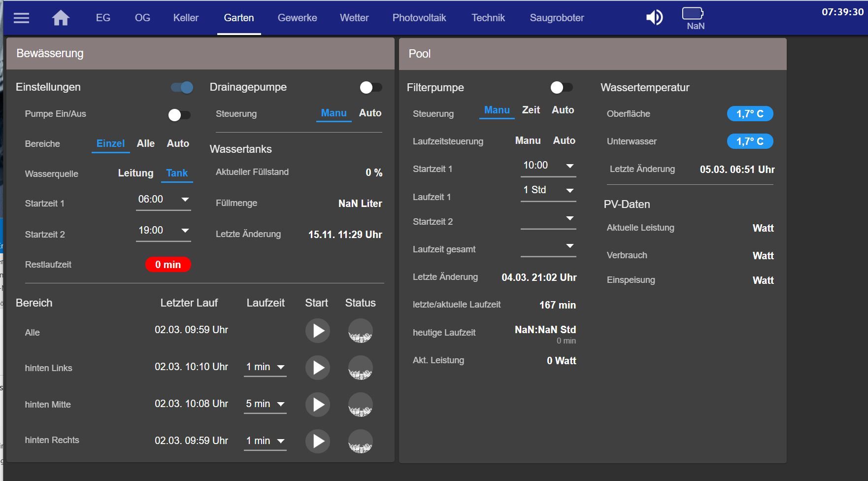
Task: Toggle the Drainagepumpe switch
Action: pos(371,88)
